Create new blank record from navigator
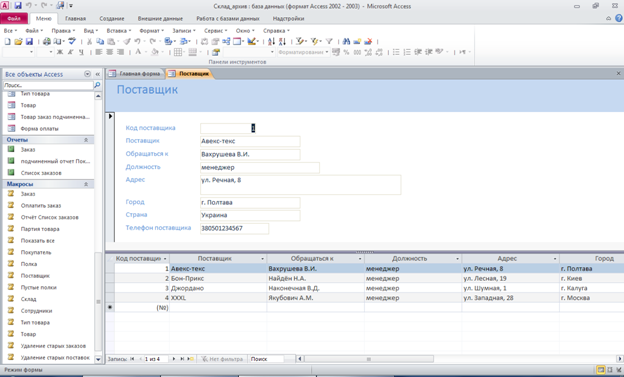The width and height of the screenshot is (624, 377). [190, 359]
